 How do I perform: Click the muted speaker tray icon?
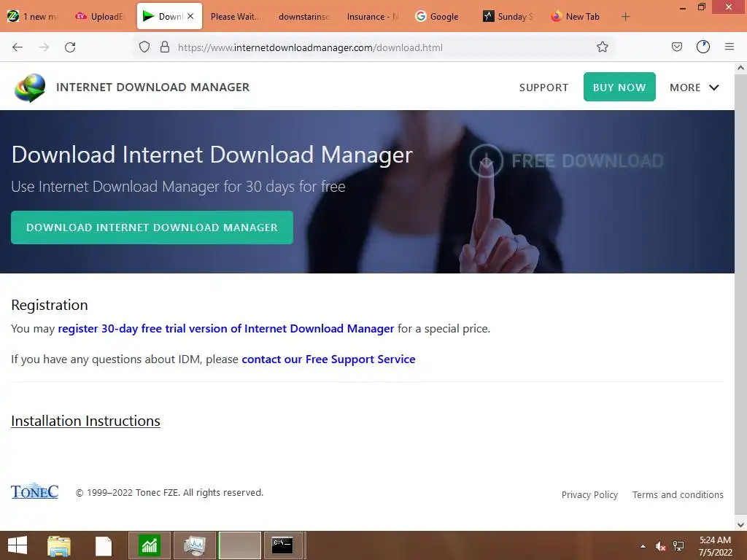click(659, 546)
